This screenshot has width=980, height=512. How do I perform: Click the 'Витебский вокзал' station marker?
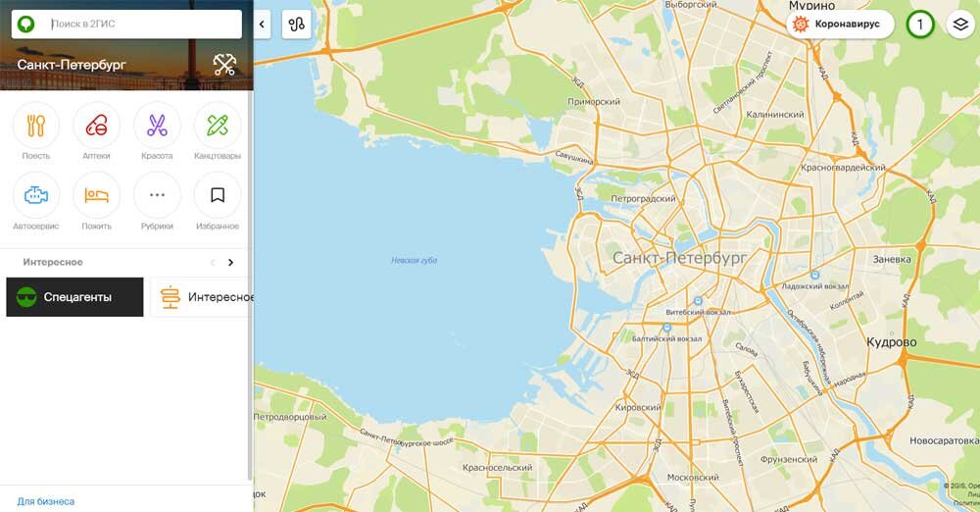tap(698, 301)
